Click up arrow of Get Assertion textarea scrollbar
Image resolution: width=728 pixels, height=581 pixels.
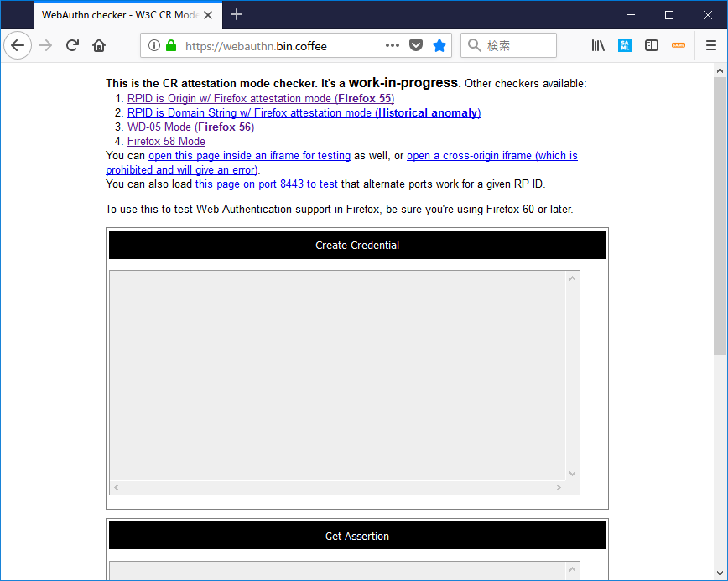pyautogui.click(x=573, y=569)
